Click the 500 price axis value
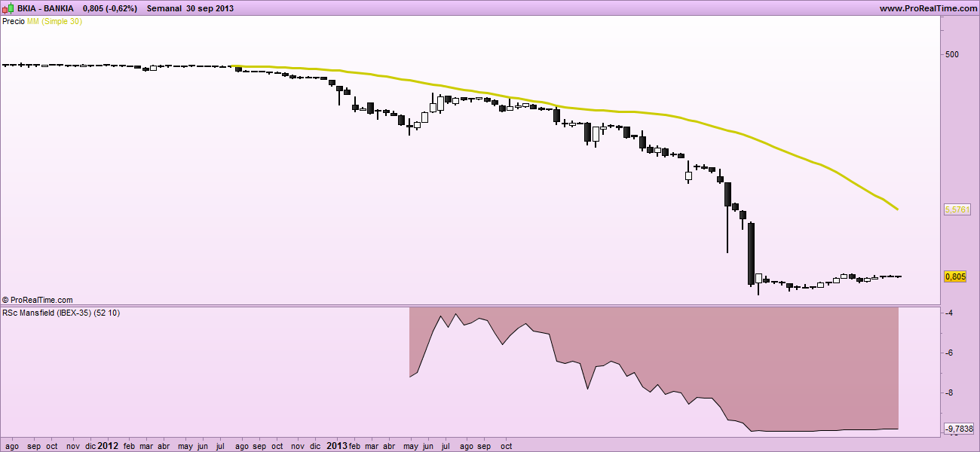 (951, 54)
